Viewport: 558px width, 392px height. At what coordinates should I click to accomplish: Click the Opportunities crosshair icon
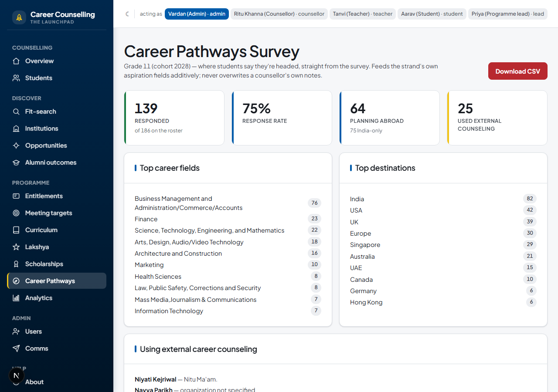(x=16, y=145)
